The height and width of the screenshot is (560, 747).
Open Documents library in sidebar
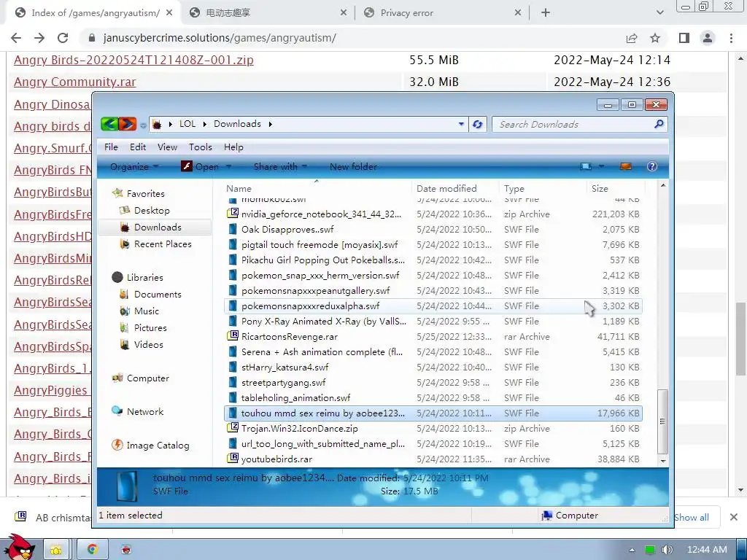158,295
